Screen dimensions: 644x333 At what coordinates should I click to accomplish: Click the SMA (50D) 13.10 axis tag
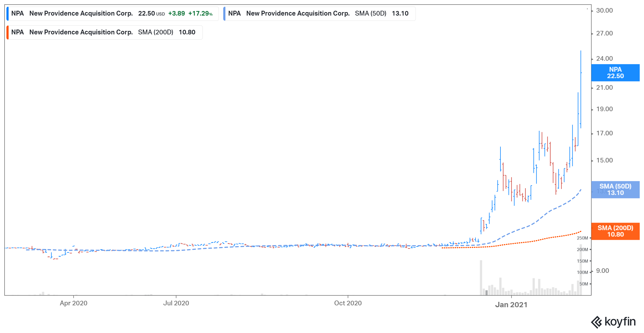coord(615,190)
